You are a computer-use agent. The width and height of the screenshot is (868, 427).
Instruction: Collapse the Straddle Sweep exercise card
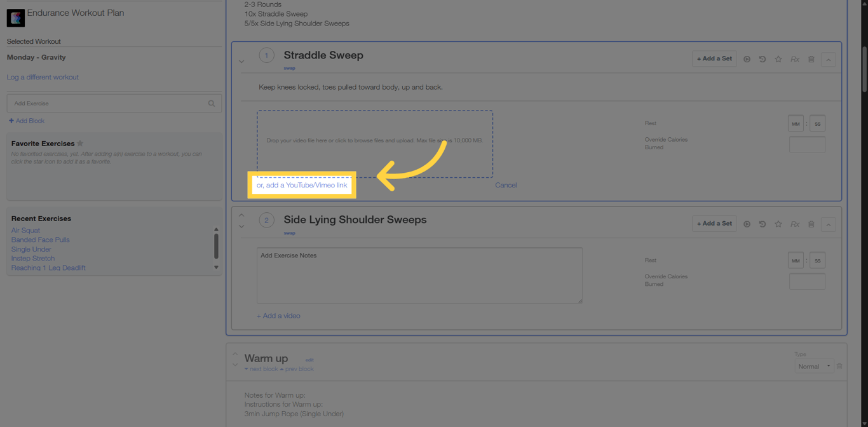tap(829, 60)
